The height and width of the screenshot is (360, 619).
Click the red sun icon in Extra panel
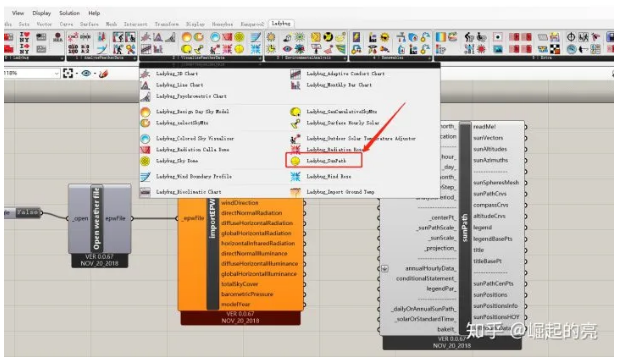(481, 49)
